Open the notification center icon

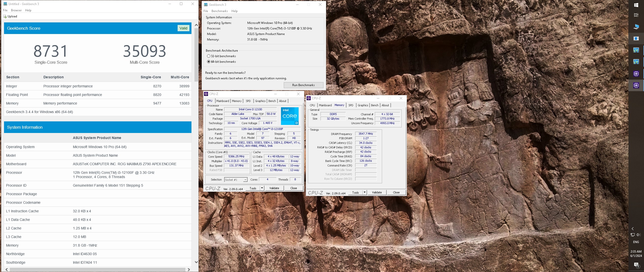(636, 265)
